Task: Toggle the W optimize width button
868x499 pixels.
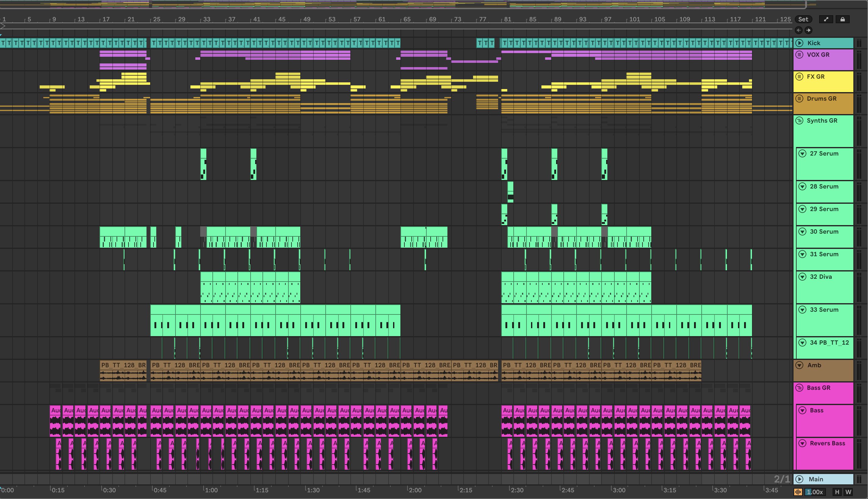Action: point(848,492)
